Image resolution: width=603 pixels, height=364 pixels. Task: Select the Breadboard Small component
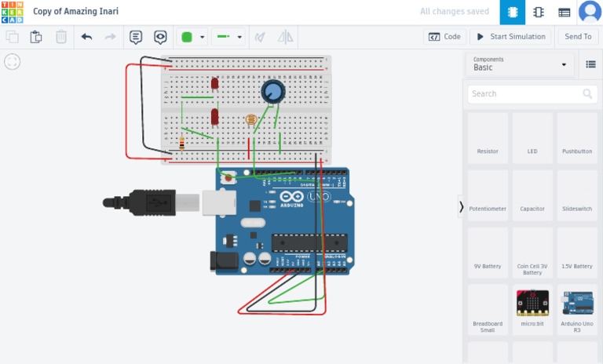pyautogui.click(x=488, y=310)
